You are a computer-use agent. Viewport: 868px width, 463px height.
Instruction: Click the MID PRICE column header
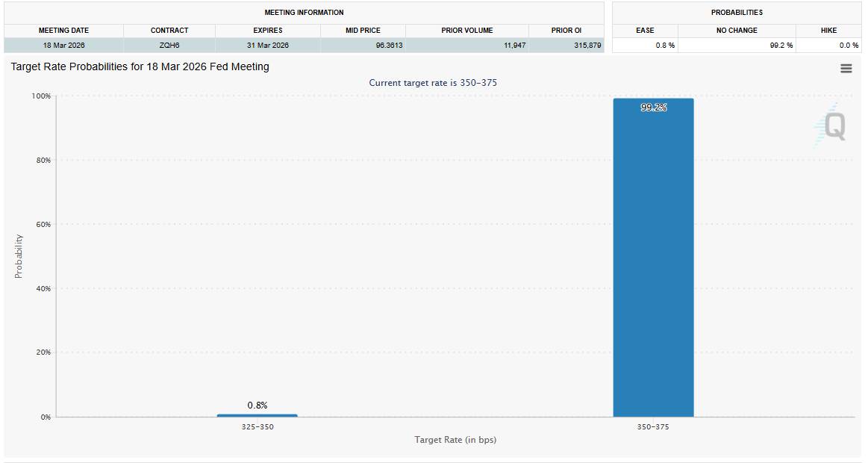click(363, 31)
